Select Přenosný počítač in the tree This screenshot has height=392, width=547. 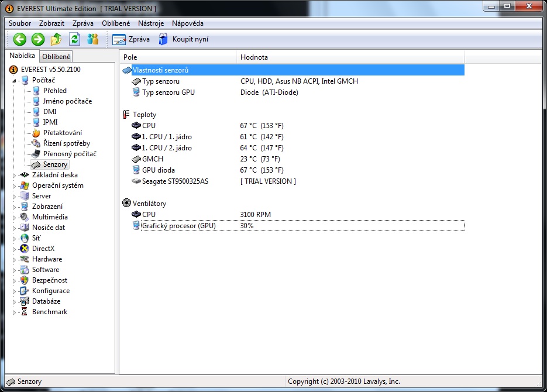(x=70, y=154)
